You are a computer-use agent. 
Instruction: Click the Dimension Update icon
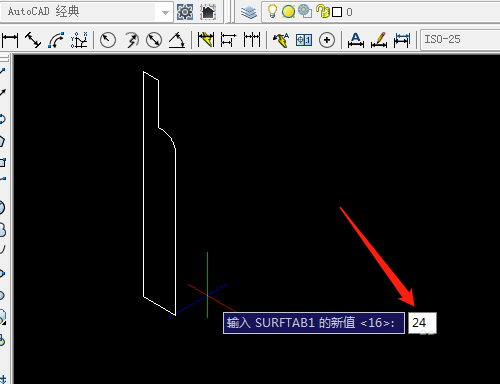[402, 40]
